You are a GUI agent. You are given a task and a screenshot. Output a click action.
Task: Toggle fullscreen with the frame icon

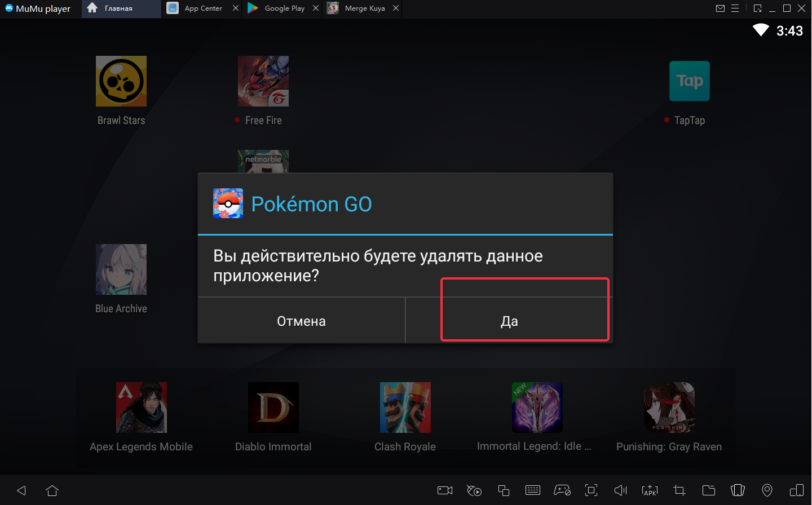pos(591,490)
